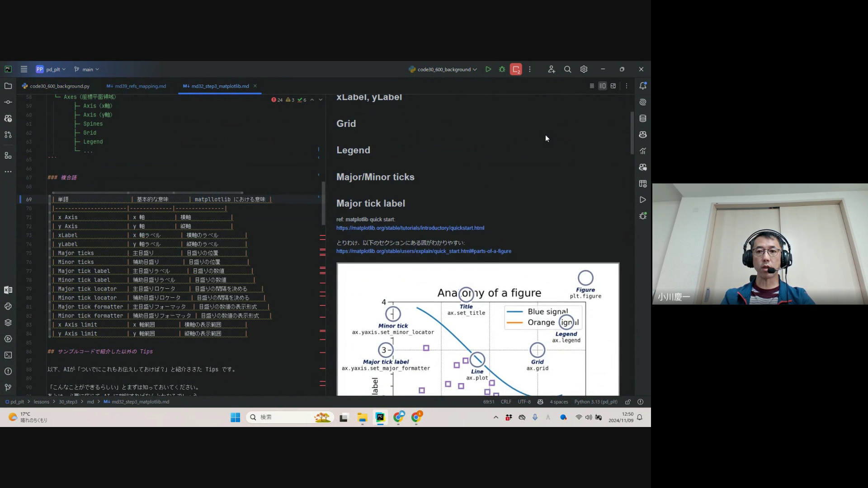Click the preview pane vertical scrollbar
The height and width of the screenshot is (488, 868).
click(x=632, y=133)
